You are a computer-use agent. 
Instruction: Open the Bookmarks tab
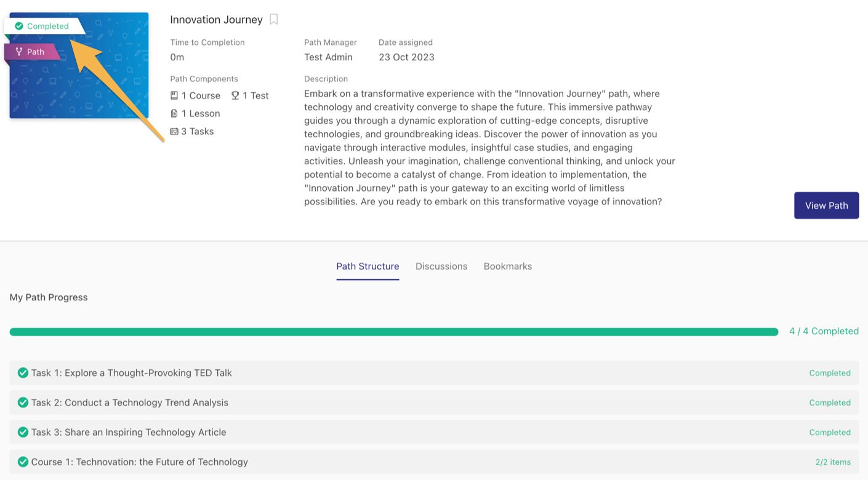coord(507,266)
